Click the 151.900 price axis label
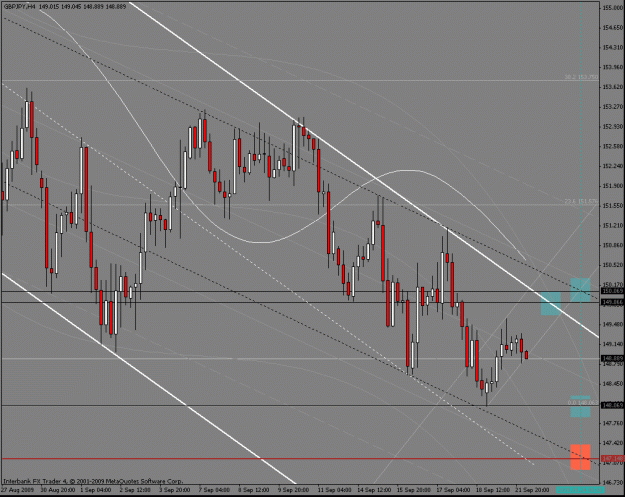 [x=613, y=186]
